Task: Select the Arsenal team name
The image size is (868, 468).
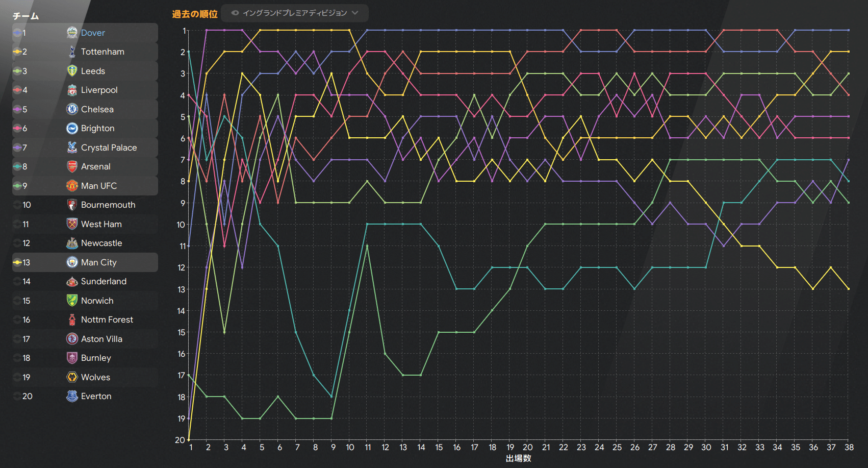Action: pyautogui.click(x=96, y=166)
